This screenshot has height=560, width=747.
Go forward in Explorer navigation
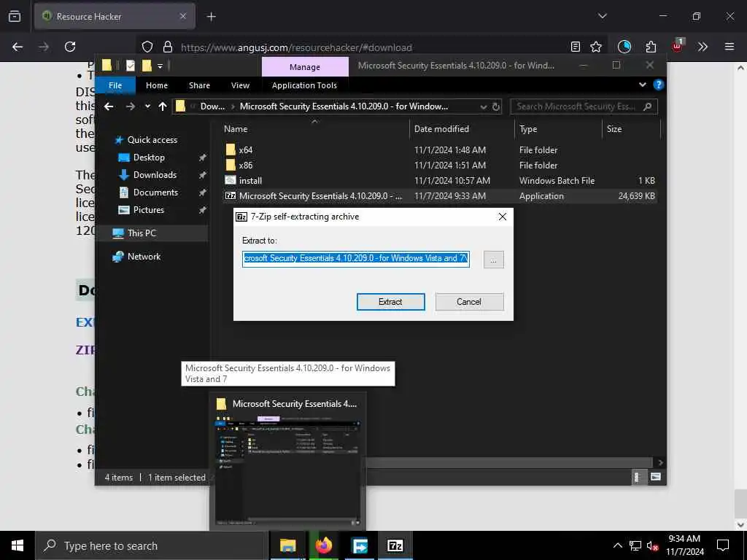pyautogui.click(x=130, y=106)
